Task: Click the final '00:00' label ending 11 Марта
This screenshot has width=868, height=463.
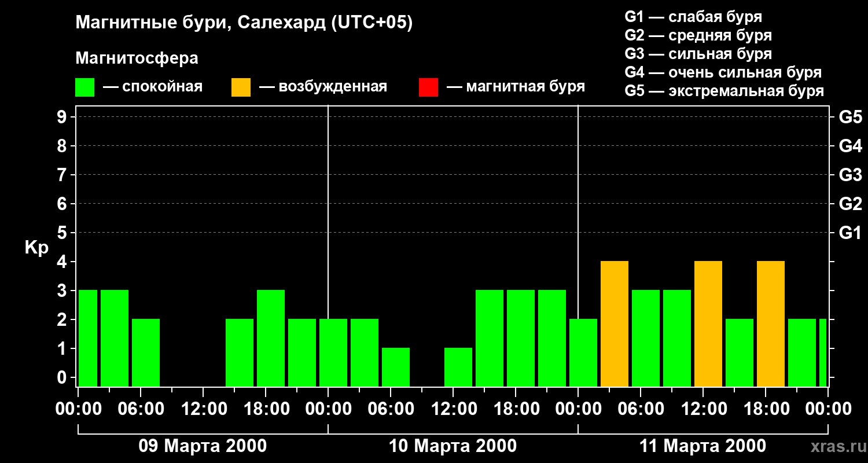Action: pyautogui.click(x=828, y=409)
